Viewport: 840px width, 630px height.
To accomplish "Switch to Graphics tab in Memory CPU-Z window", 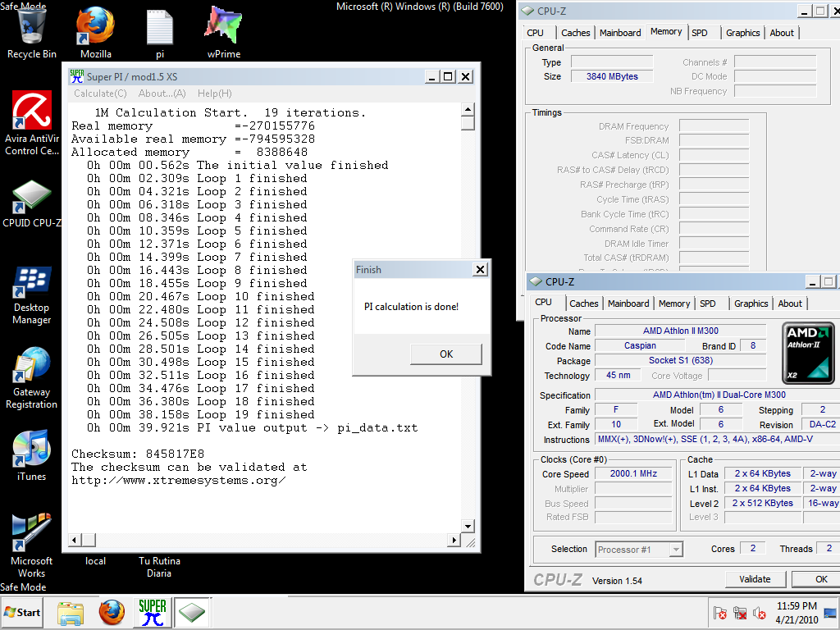I will click(x=742, y=33).
